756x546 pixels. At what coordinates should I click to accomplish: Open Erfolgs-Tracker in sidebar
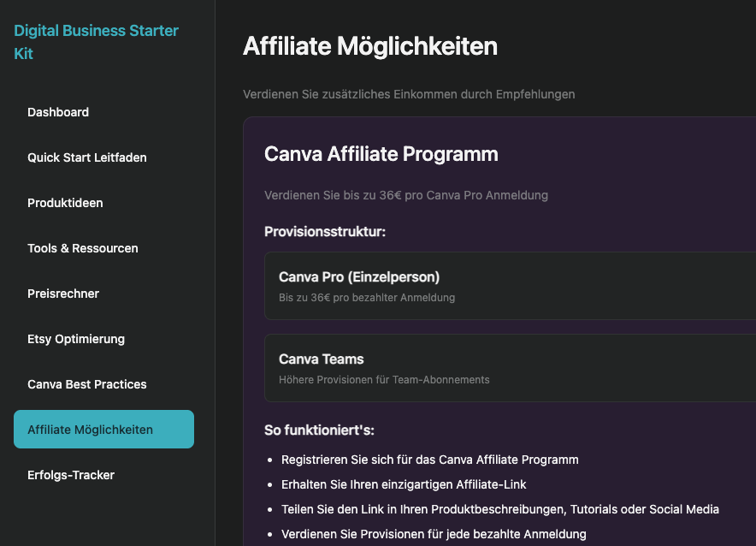(71, 475)
